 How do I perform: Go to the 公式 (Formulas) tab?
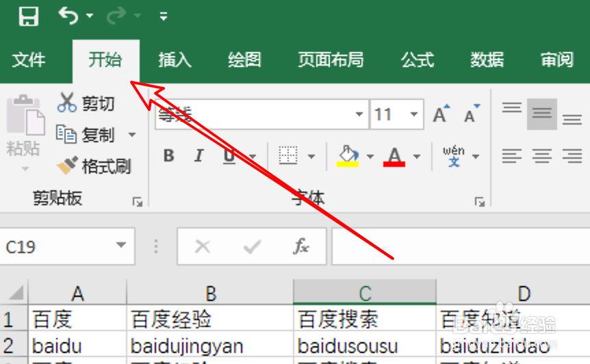pos(418,60)
